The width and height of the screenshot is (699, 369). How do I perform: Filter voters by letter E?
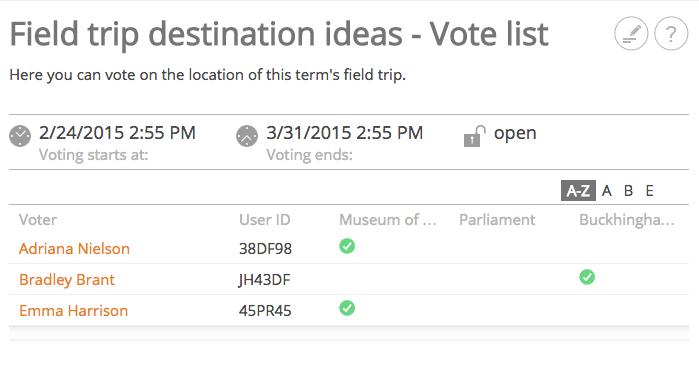pos(650,191)
